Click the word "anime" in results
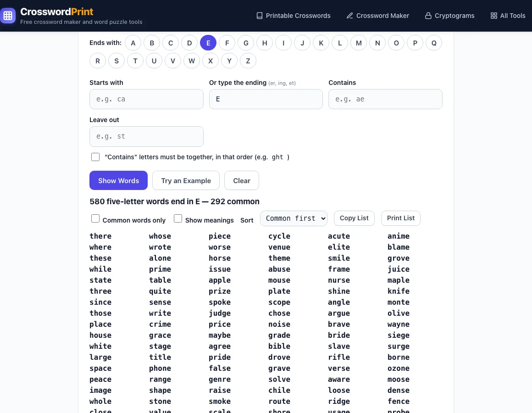The height and width of the screenshot is (413, 532). tap(399, 236)
